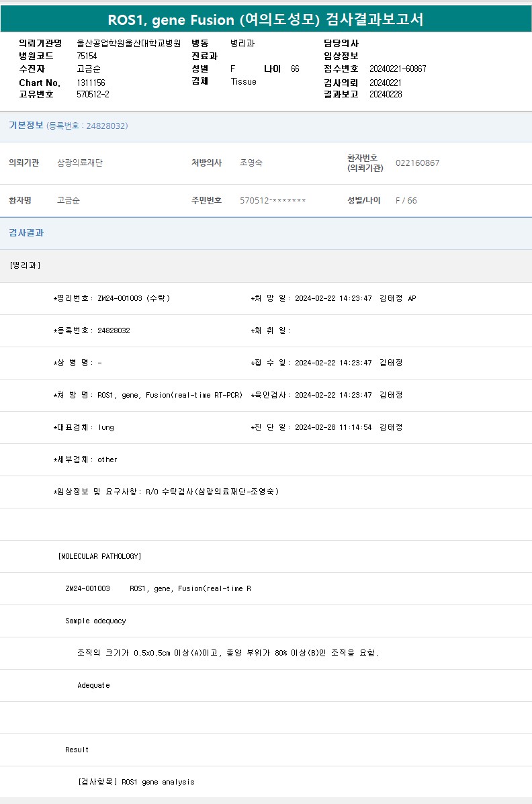
Task: Click the 검체 value Tissue
Action: [243, 82]
